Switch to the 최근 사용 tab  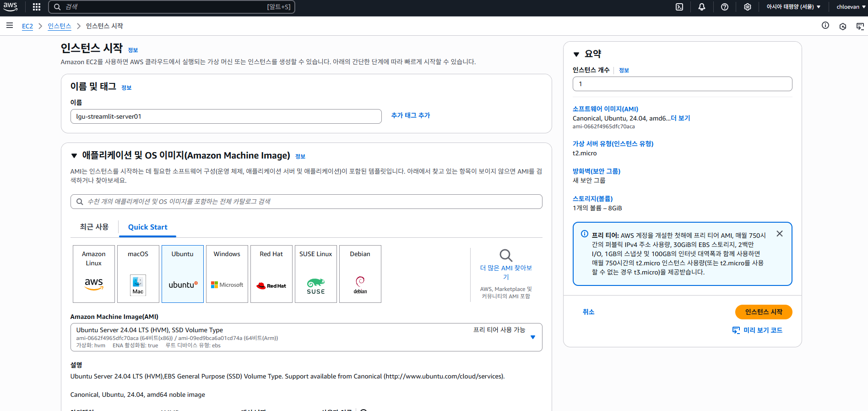[x=94, y=227]
